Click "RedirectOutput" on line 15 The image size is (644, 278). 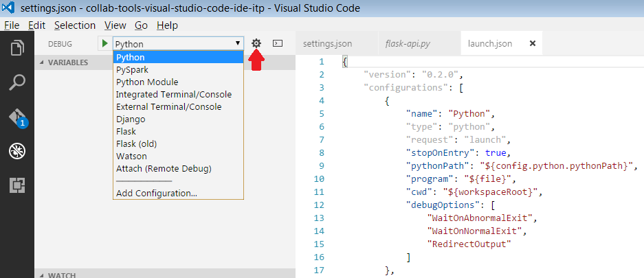point(469,244)
